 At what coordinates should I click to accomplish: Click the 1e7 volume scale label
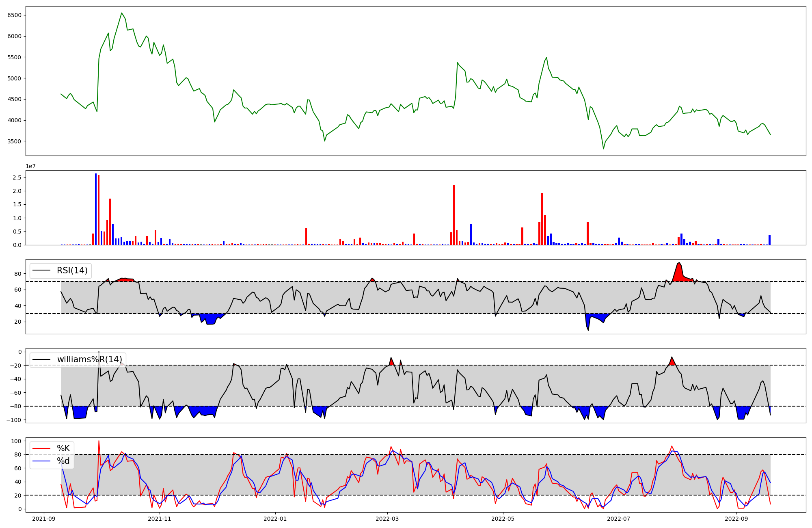31,167
